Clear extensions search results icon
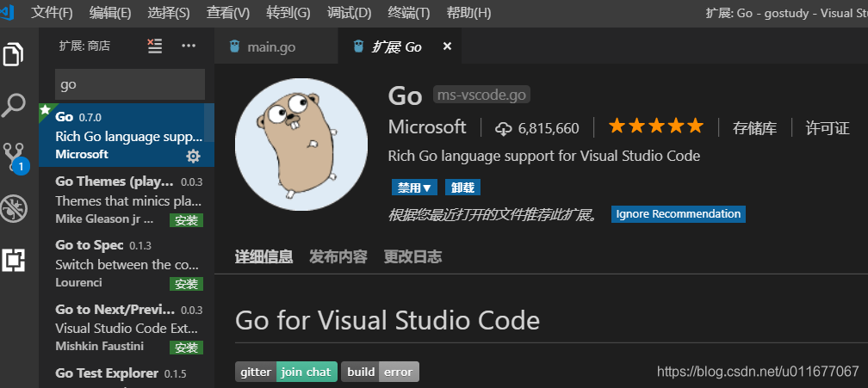Screen dimensions: 868x388 coord(155,46)
